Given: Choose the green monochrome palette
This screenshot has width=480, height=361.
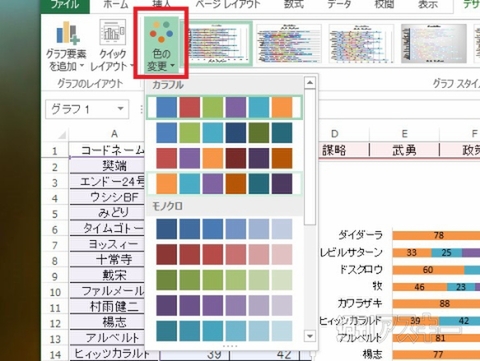Looking at the screenshot, I should (x=224, y=280).
